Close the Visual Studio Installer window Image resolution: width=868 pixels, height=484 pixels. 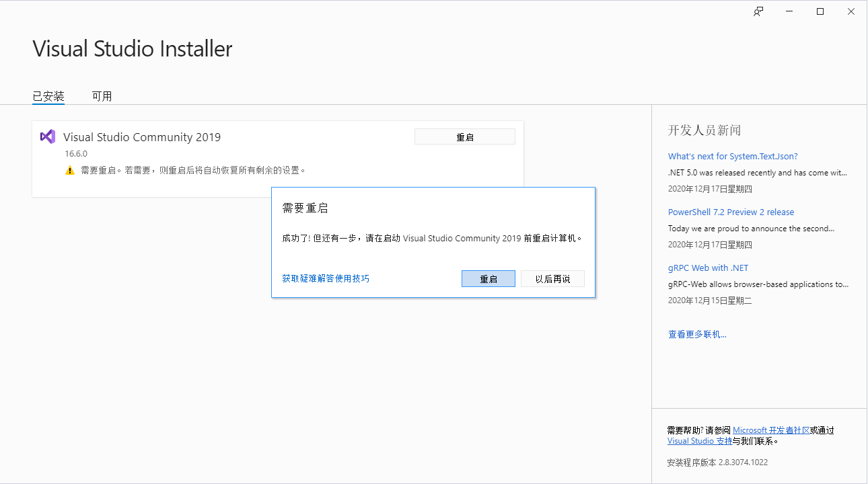click(x=851, y=11)
